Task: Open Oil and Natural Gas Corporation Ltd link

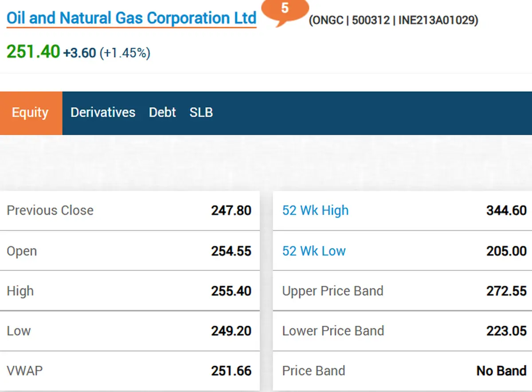Action: [131, 19]
